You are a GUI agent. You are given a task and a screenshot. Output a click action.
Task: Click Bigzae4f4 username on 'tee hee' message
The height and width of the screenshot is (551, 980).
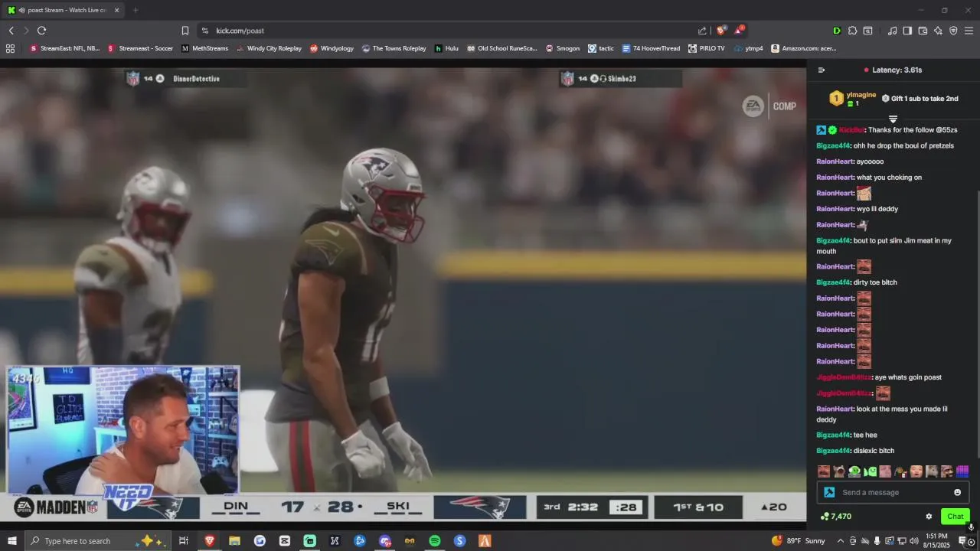(833, 435)
